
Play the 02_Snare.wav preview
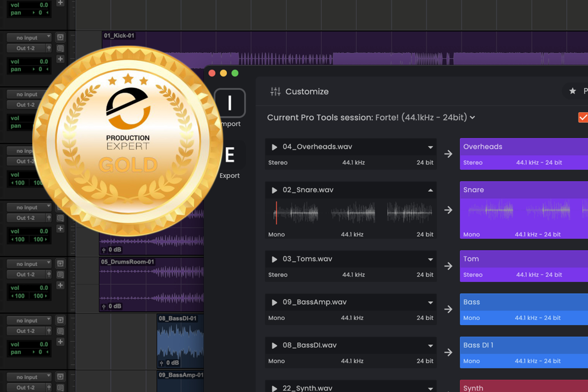274,190
